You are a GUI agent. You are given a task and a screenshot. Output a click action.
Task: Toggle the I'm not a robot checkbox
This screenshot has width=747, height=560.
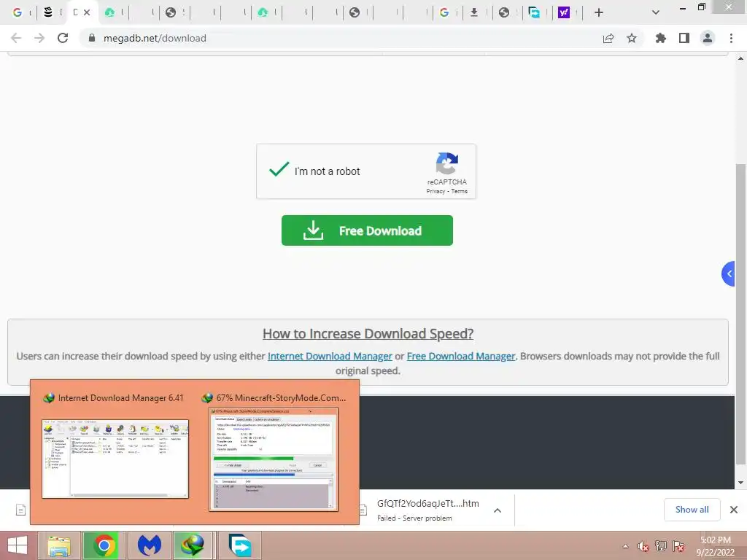click(x=279, y=169)
